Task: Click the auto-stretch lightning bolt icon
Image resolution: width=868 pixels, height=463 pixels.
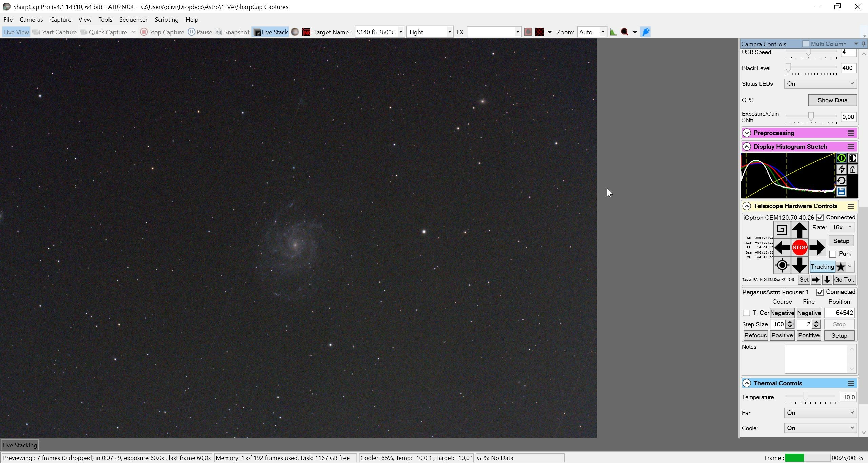Action: click(x=841, y=169)
